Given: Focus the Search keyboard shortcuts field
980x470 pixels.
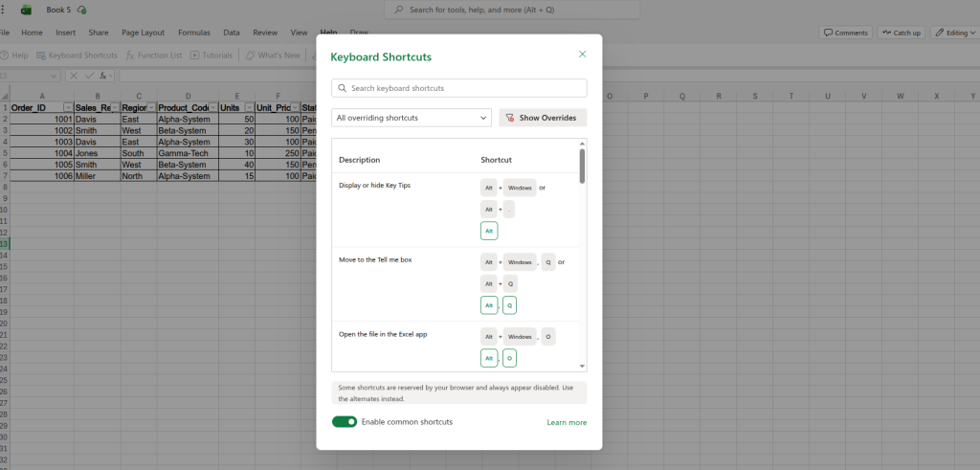Looking at the screenshot, I should point(459,88).
